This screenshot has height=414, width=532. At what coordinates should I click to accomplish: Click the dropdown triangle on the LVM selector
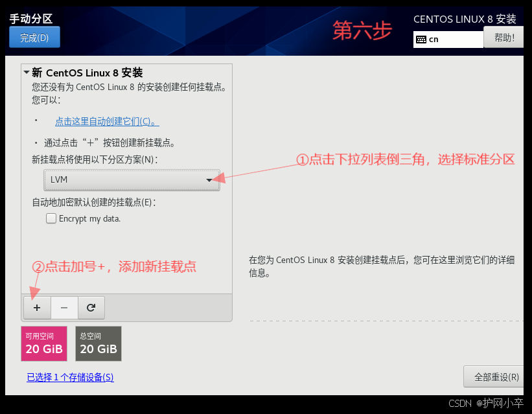pyautogui.click(x=209, y=179)
